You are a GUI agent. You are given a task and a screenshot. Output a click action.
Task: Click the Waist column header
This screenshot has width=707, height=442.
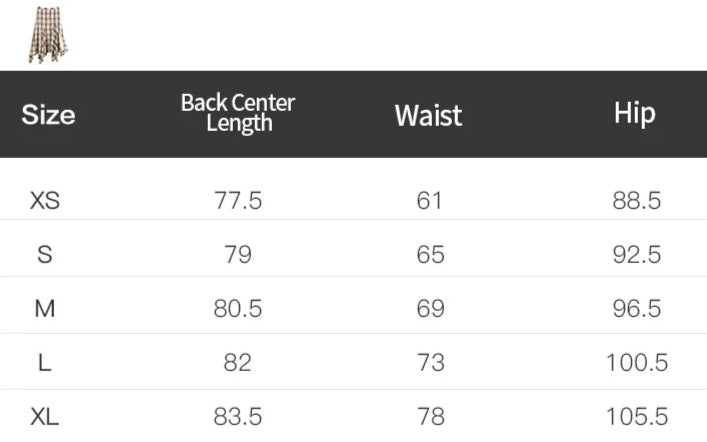[428, 115]
